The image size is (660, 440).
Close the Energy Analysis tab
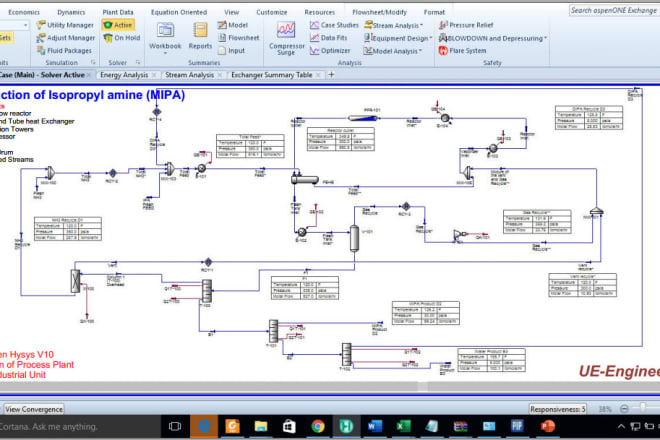154,75
